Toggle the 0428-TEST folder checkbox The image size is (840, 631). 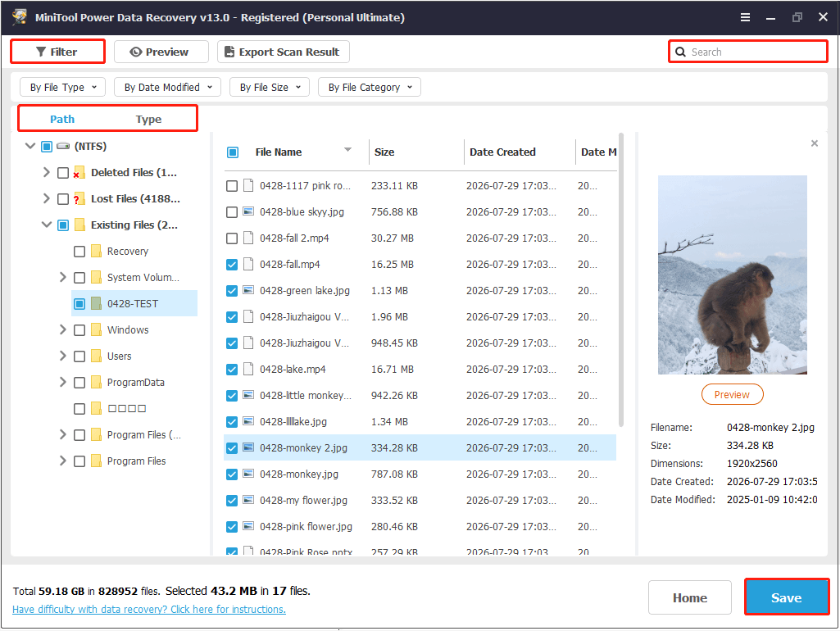79,304
